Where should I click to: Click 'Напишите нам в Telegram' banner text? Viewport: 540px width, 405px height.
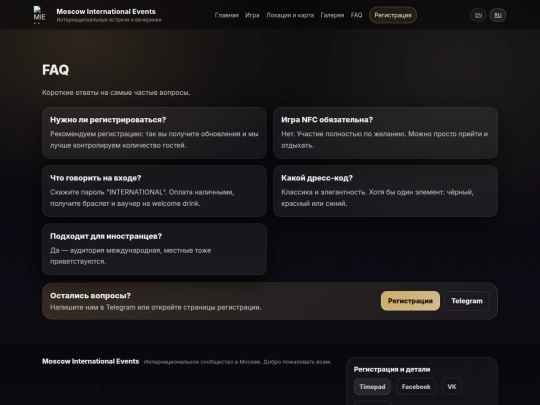pyautogui.click(x=155, y=307)
